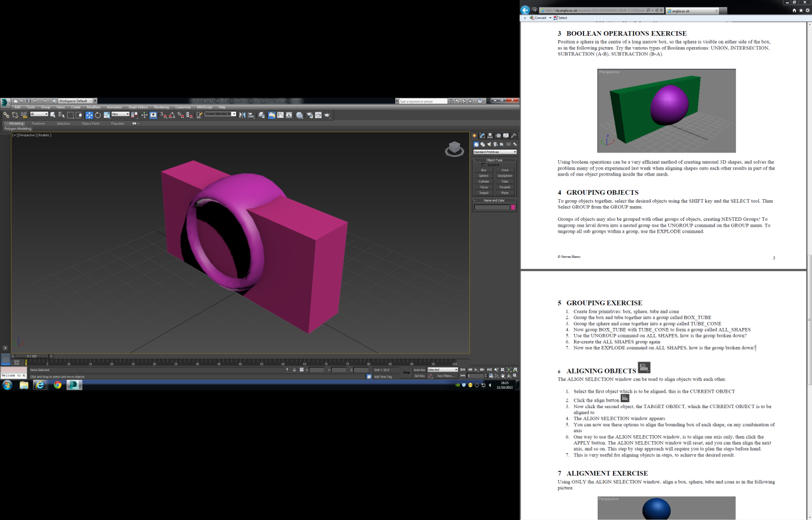812x520 pixels.
Task: Click the Teapot primitive button
Action: [484, 193]
